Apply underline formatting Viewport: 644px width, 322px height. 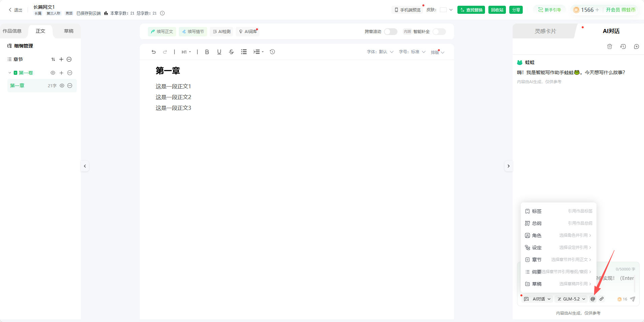click(219, 52)
